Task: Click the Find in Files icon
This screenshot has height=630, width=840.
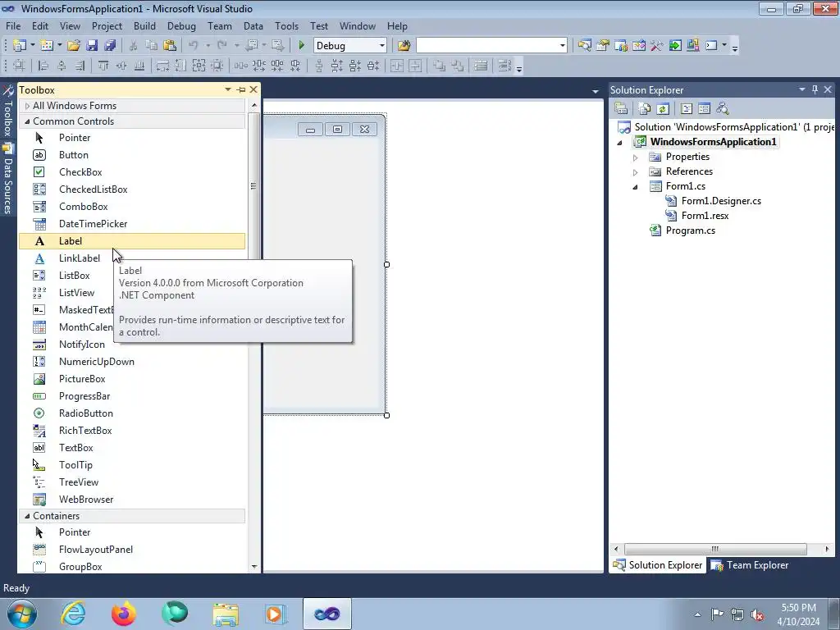Action: 404,46
